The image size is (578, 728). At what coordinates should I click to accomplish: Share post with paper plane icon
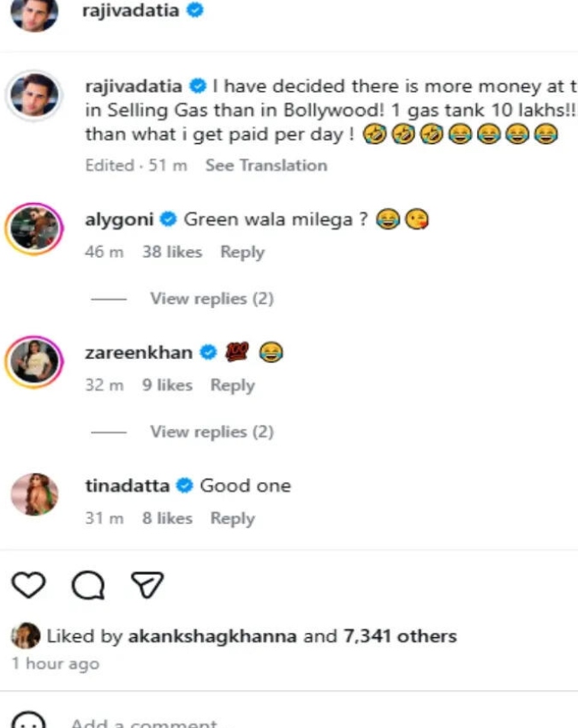tap(146, 585)
